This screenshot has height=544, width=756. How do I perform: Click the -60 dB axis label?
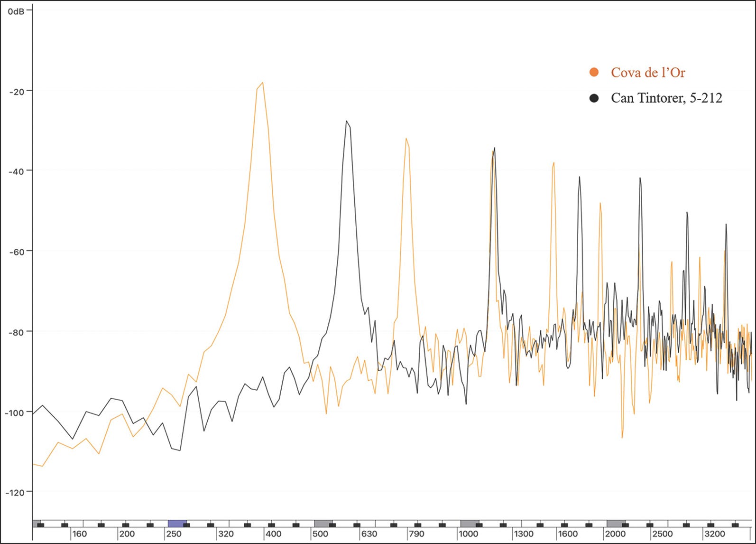coord(17,252)
